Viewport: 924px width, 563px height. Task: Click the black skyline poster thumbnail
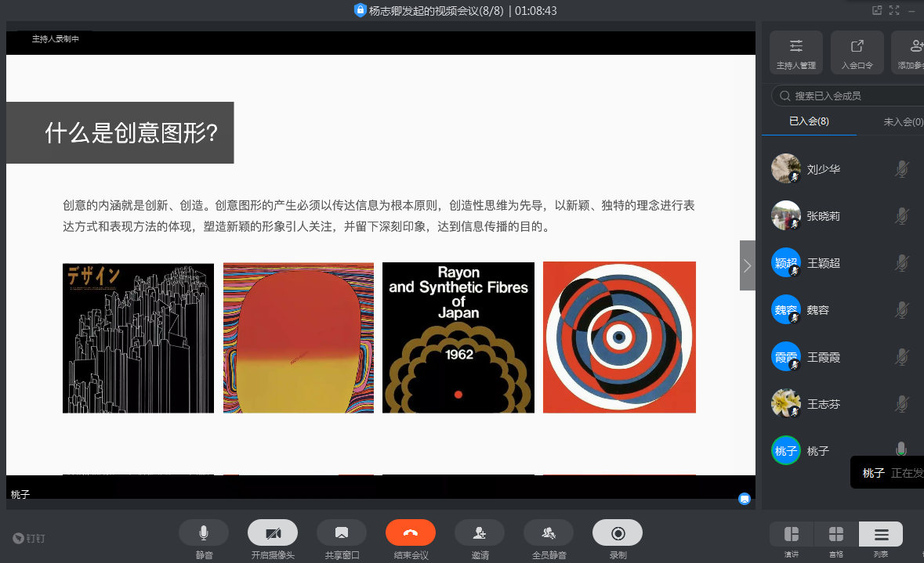click(139, 338)
